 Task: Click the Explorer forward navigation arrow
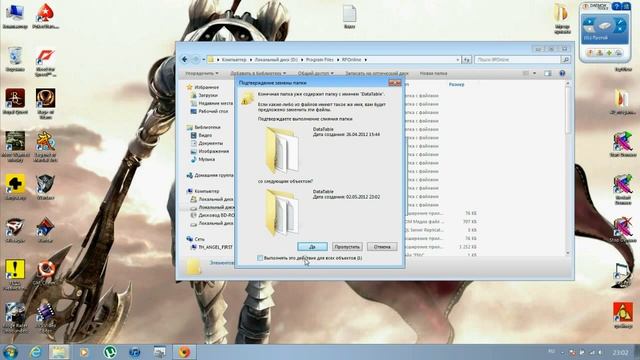196,60
